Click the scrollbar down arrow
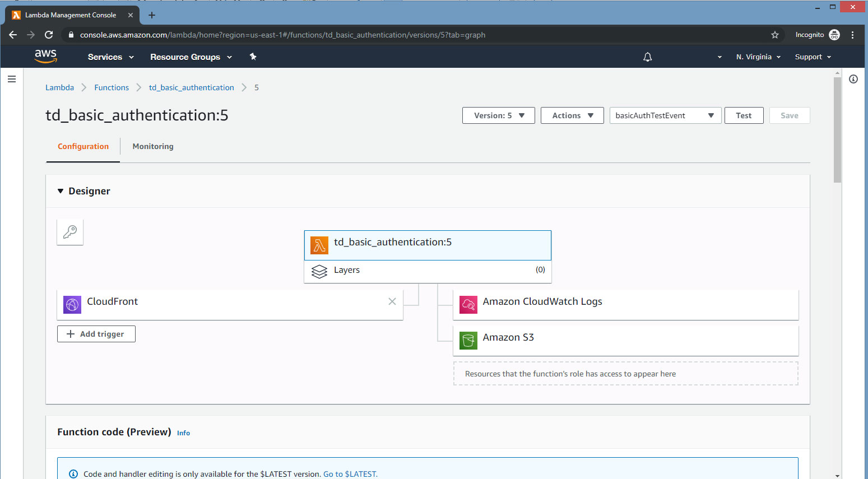This screenshot has width=868, height=479. [x=837, y=475]
